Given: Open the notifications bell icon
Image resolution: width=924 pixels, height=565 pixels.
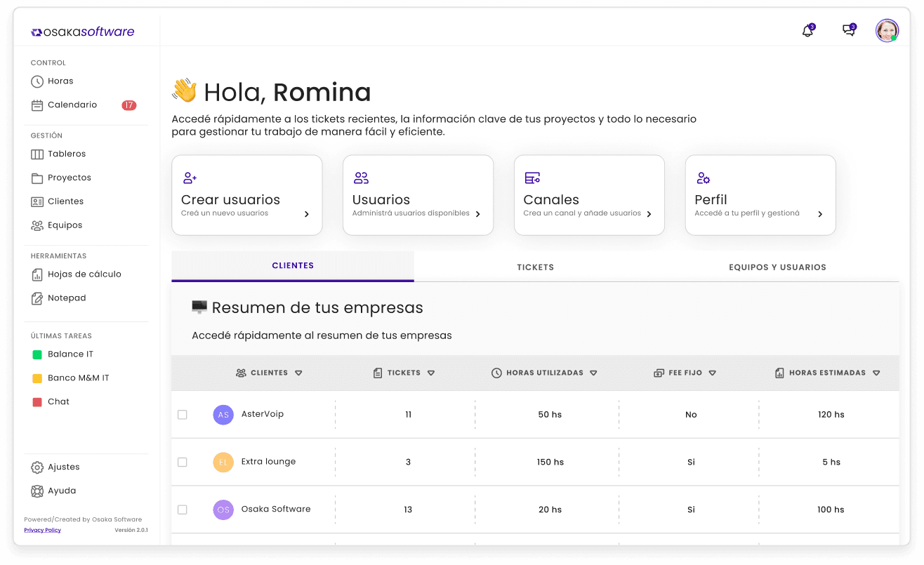Looking at the screenshot, I should pos(807,31).
